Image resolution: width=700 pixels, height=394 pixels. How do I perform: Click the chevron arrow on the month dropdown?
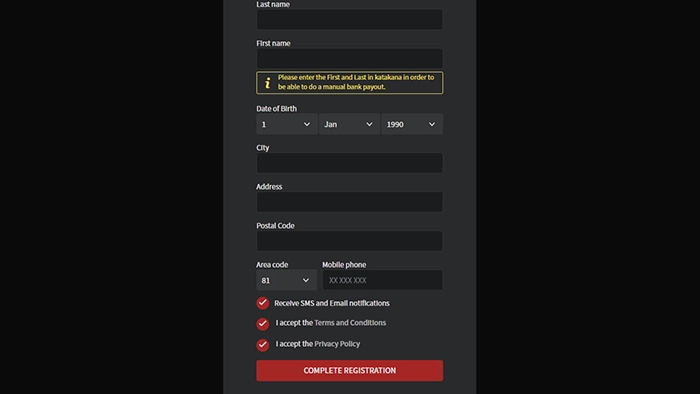[x=369, y=124]
